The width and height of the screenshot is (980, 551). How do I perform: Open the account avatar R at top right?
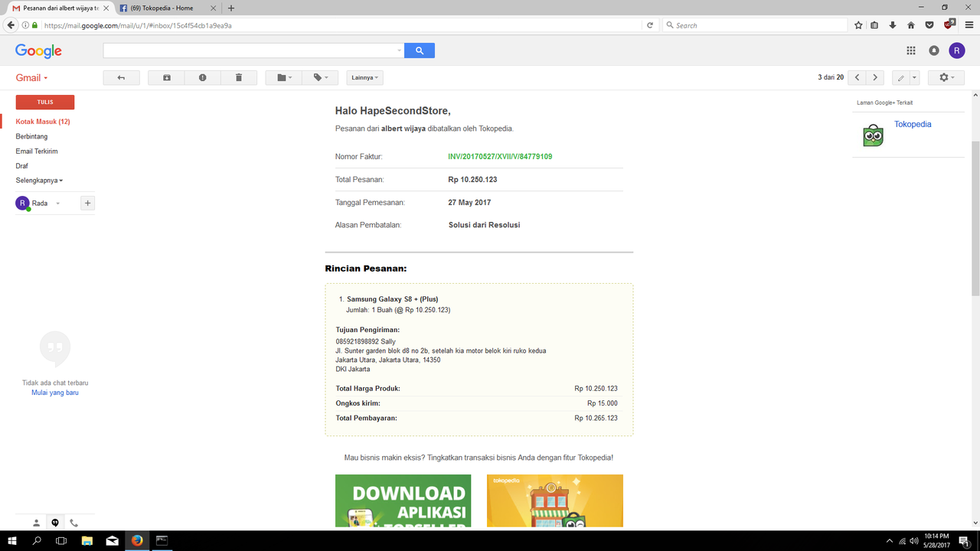957,51
